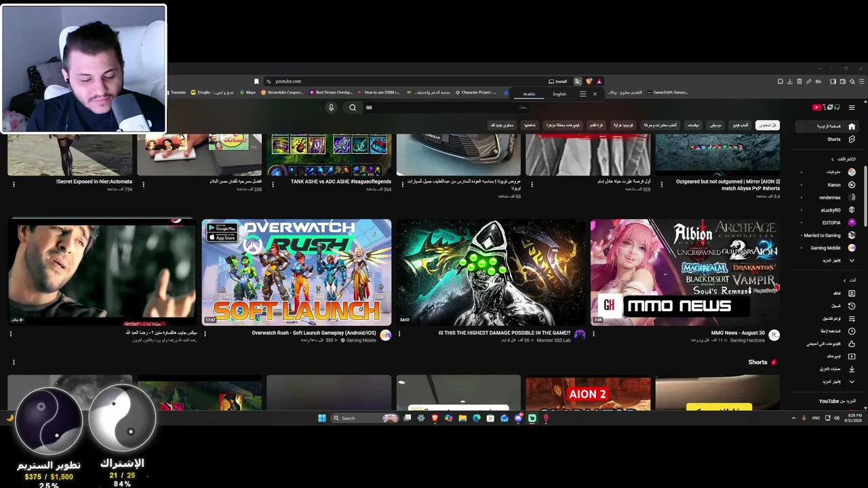Open the Character Presets bookmark
This screenshot has height=488, width=868.
476,92
